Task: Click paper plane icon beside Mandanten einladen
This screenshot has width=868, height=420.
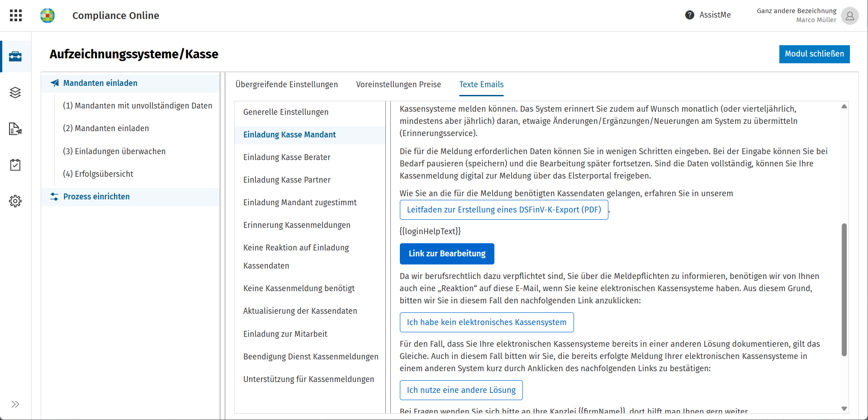Action: [55, 83]
